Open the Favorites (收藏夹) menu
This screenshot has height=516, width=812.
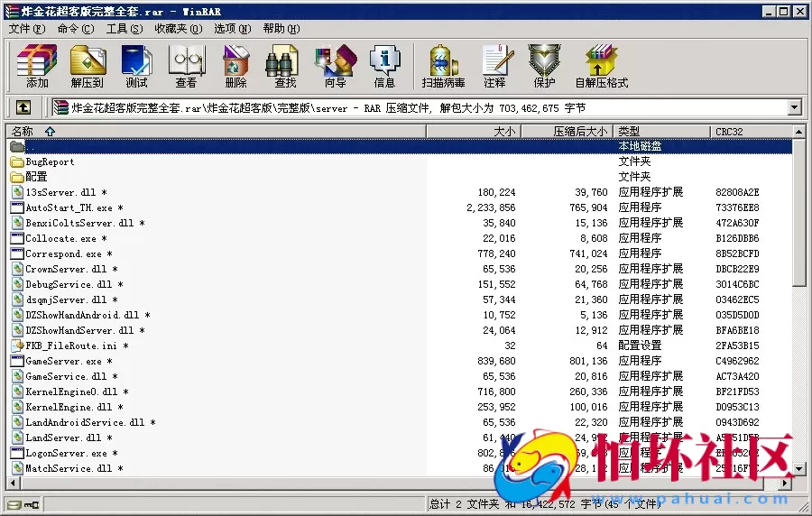[178, 29]
